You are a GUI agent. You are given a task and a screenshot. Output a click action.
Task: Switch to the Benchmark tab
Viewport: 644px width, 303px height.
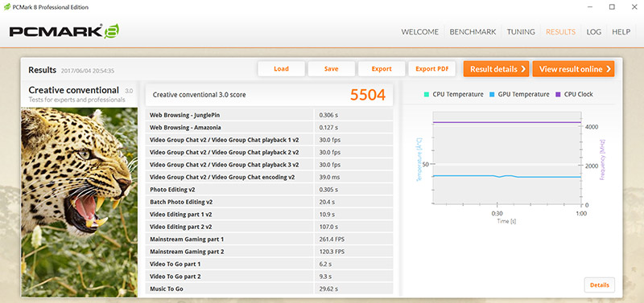coord(473,31)
